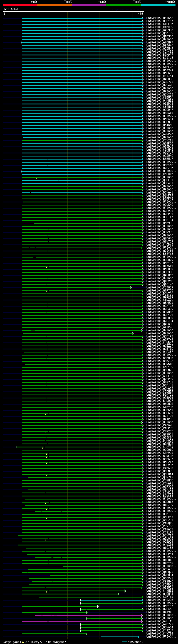
Task: Select label UniRef100_A4RNA2
Action: click(160, 594)
